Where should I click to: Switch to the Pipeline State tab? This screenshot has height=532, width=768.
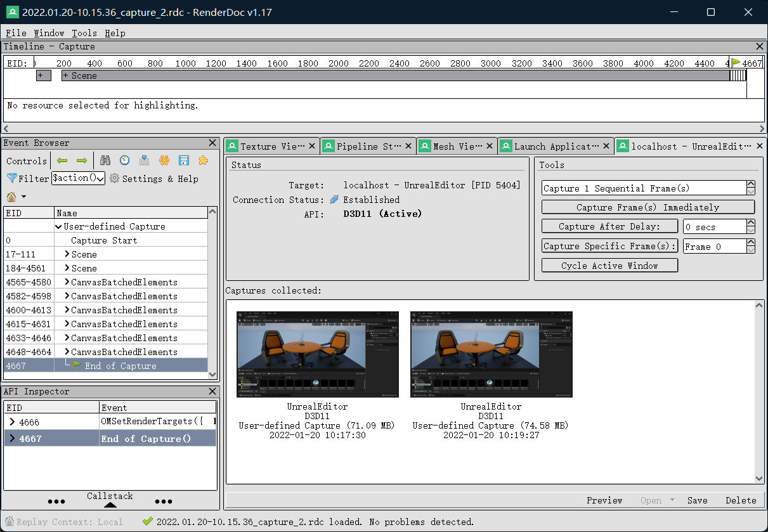coord(365,146)
